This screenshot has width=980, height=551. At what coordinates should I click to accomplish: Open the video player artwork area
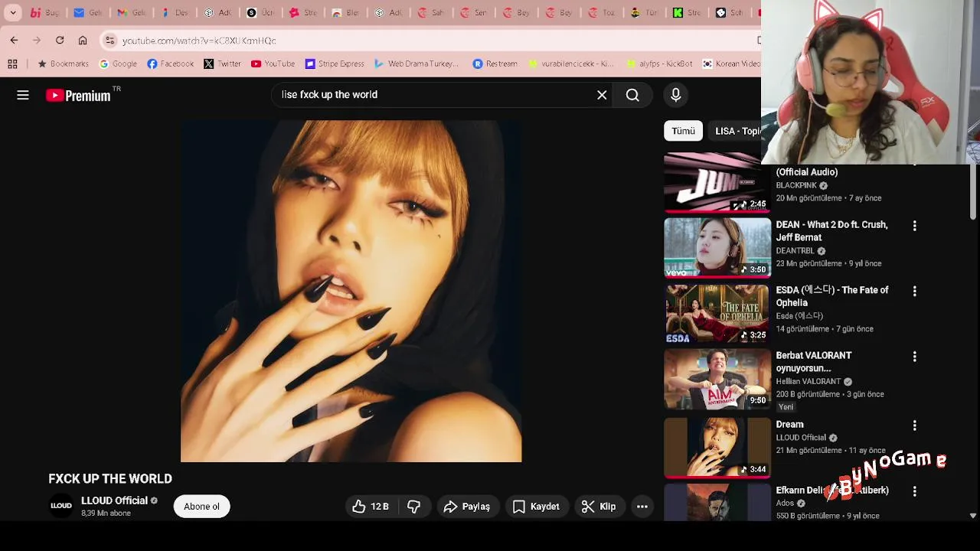[351, 291]
